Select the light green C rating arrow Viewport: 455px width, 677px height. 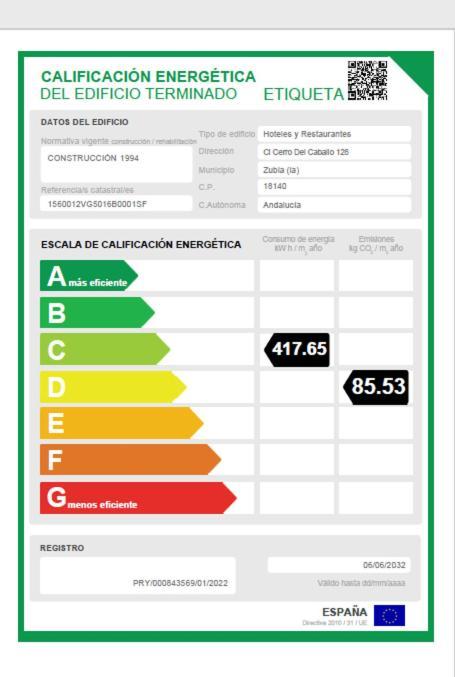(x=105, y=349)
